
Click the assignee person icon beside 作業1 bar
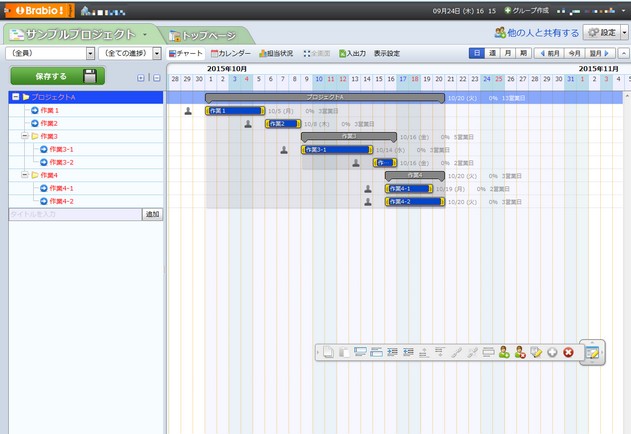click(188, 111)
